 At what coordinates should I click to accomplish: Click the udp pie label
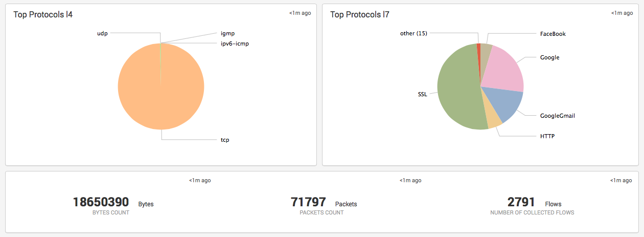[x=102, y=33]
